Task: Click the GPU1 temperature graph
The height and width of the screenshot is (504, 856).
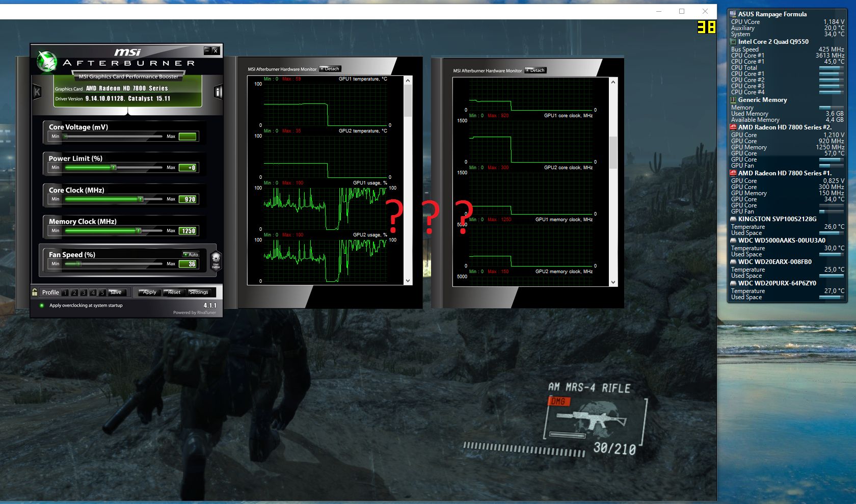Action: point(325,104)
